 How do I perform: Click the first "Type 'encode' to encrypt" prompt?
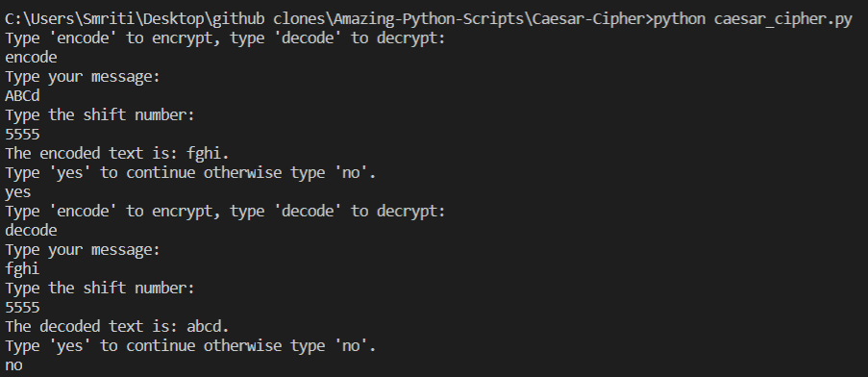point(225,38)
